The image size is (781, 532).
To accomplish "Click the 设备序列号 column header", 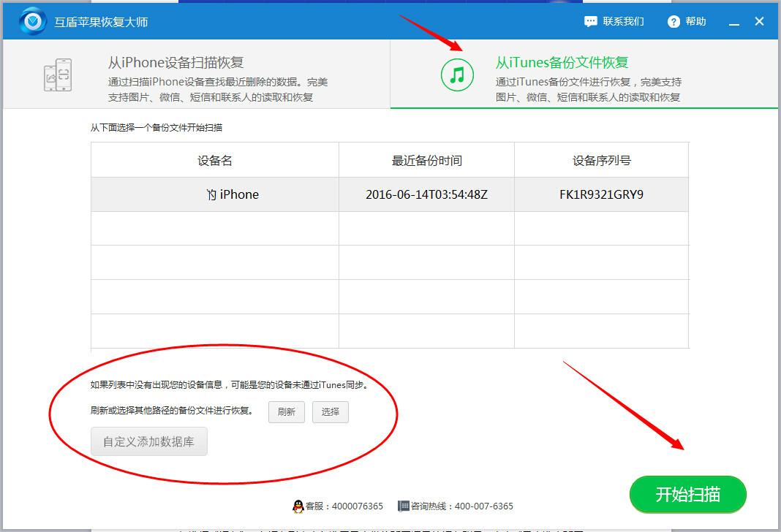I will coord(601,159).
